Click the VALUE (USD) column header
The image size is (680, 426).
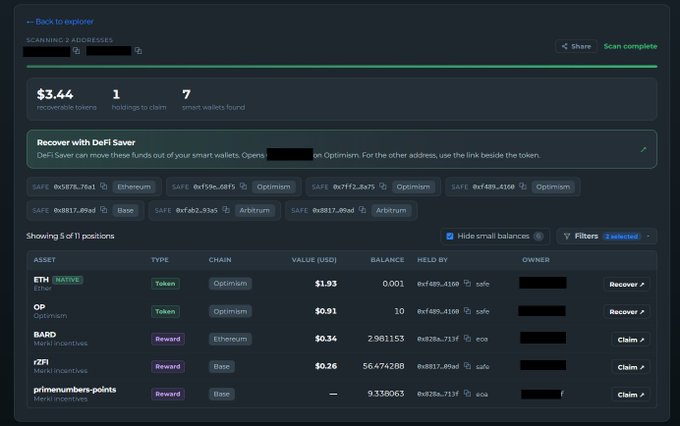(x=314, y=259)
